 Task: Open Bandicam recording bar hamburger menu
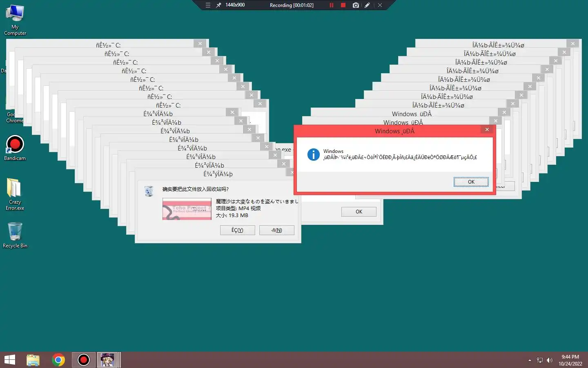tap(208, 5)
